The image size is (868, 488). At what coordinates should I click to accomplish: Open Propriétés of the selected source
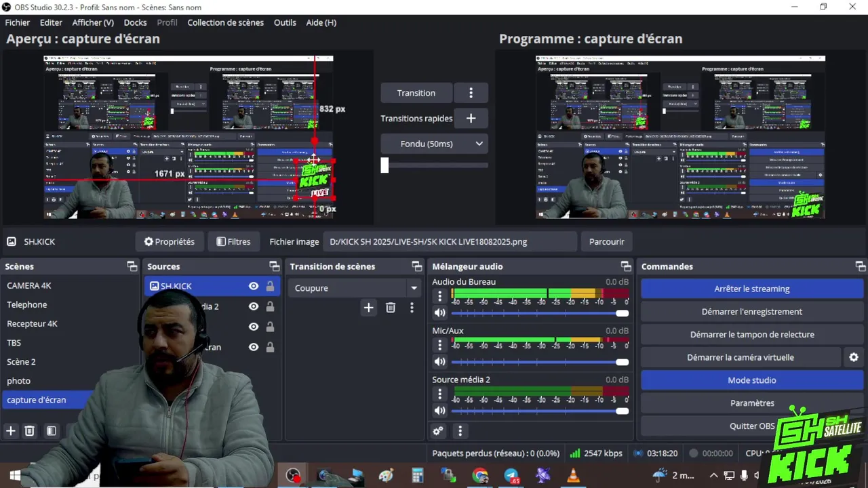point(170,241)
